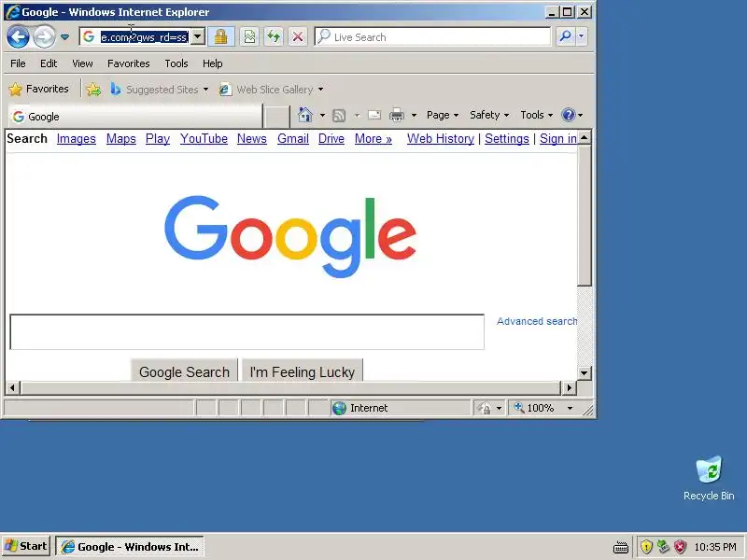This screenshot has height=560, width=747.
Task: Open Suggested Sites dropdown
Action: [159, 89]
